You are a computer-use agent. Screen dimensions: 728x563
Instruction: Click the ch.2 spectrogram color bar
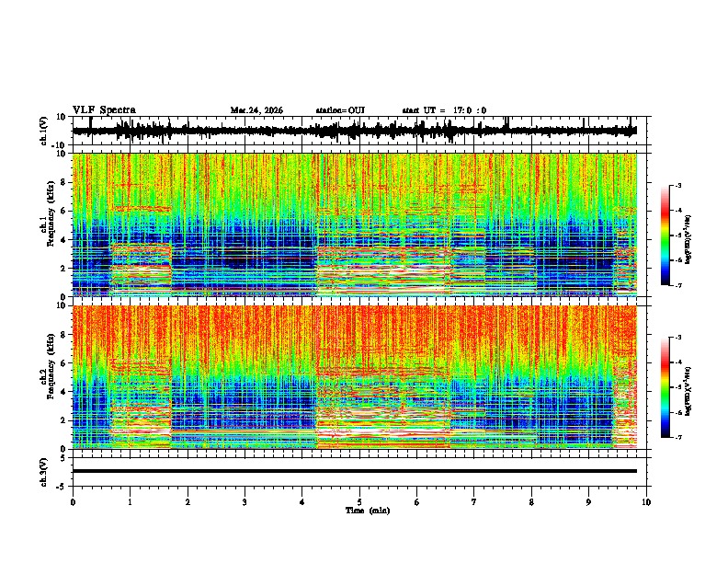(665, 387)
